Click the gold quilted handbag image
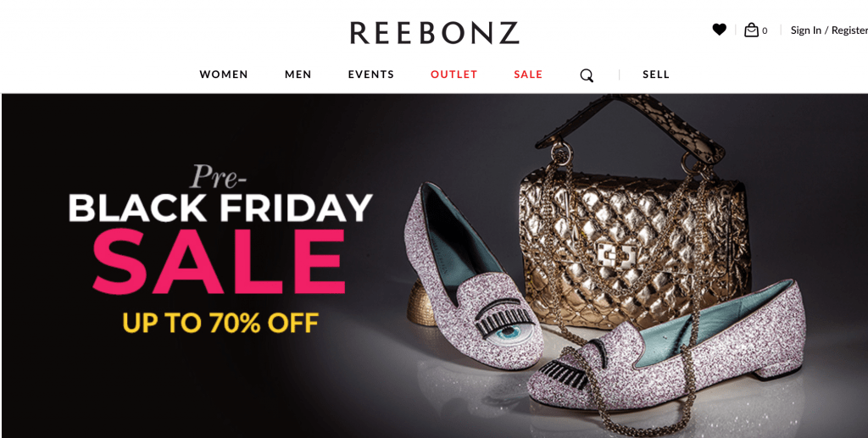 pos(634,221)
